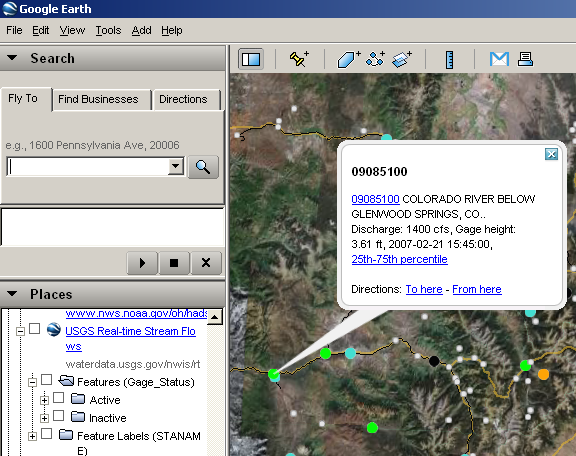This screenshot has width=576, height=456.
Task: Enable the Feature Labels (STANAME) checkbox
Action: pos(46,434)
